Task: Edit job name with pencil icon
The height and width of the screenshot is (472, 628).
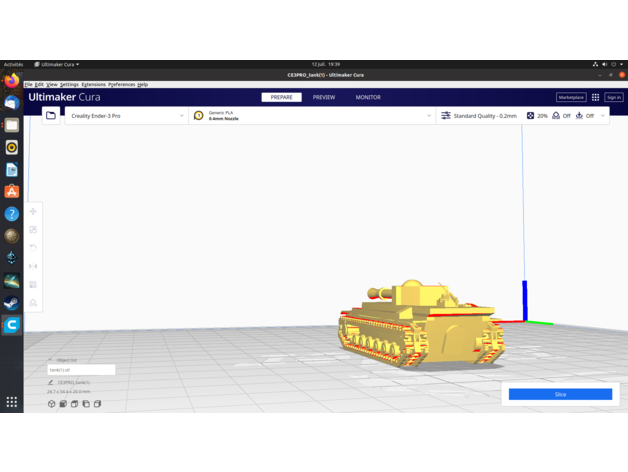Action: (x=51, y=382)
